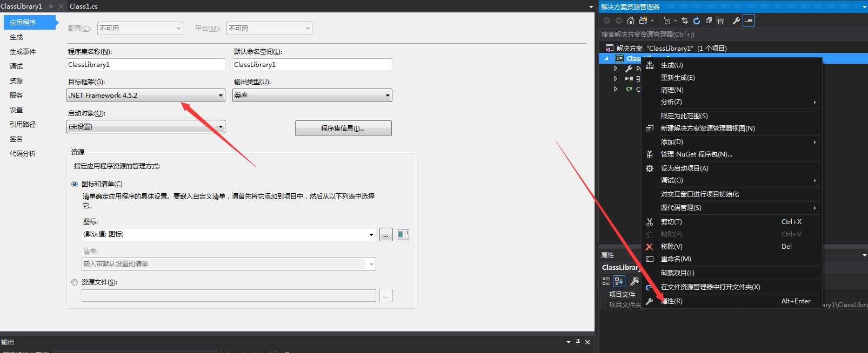Click the icon preview button beside the icon dropdown
This screenshot has height=353, width=868.
[403, 234]
